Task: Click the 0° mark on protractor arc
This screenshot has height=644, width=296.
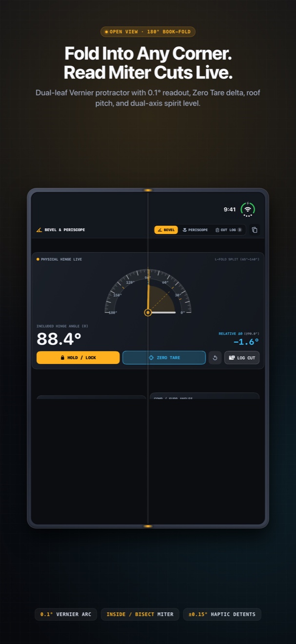Action: click(x=183, y=312)
